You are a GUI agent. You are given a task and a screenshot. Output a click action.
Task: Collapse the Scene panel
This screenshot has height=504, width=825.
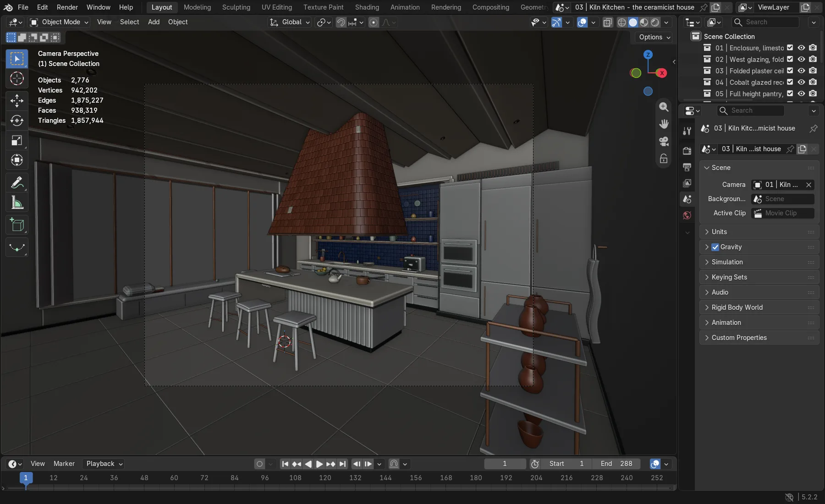pos(759,168)
